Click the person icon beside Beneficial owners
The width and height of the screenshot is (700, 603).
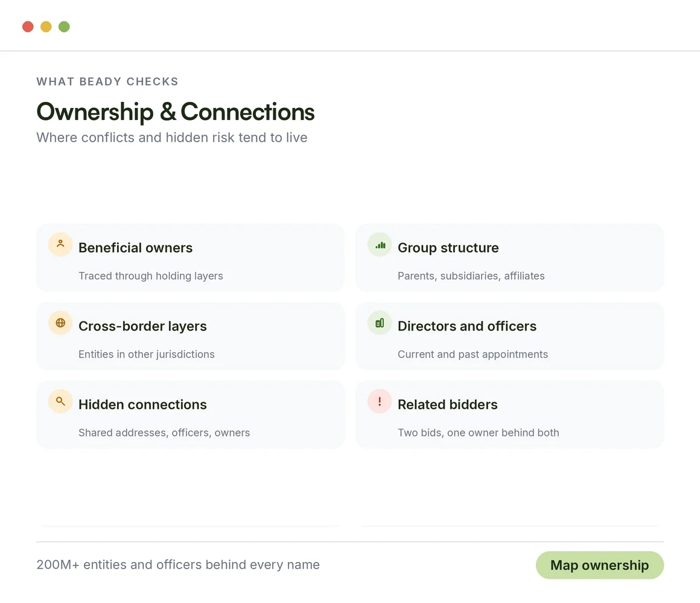coord(60,244)
